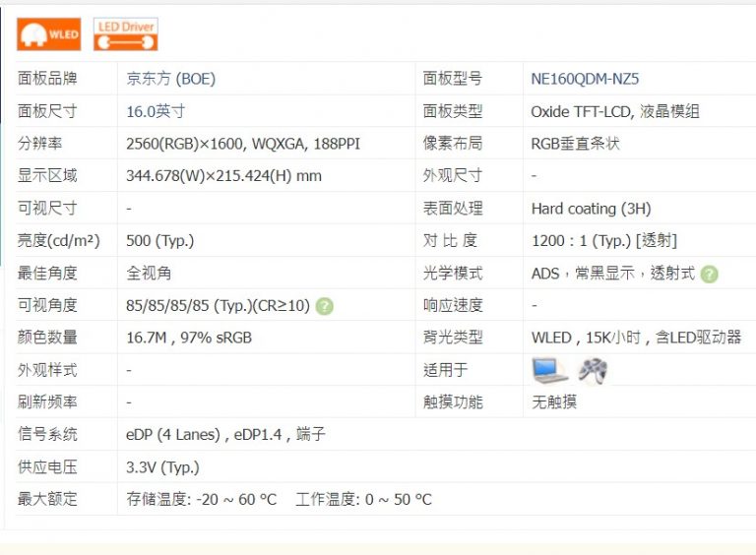Select pixel layout value RGB垂直条状
Screen dimensions: 756x555
coord(575,144)
